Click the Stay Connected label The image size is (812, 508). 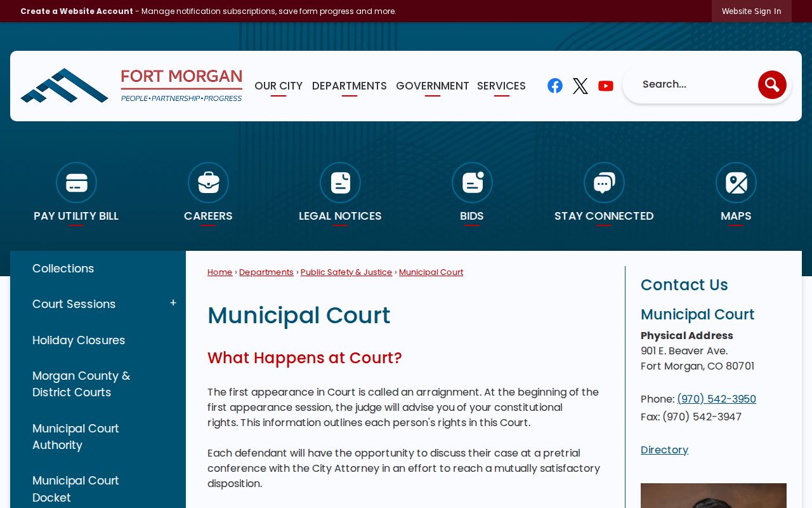pyautogui.click(x=604, y=216)
